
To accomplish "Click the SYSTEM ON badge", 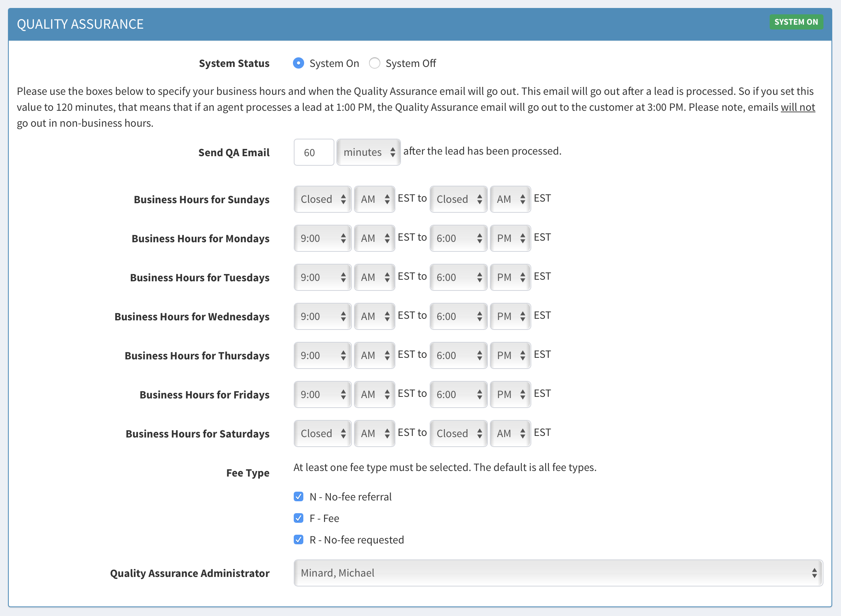I will [796, 22].
